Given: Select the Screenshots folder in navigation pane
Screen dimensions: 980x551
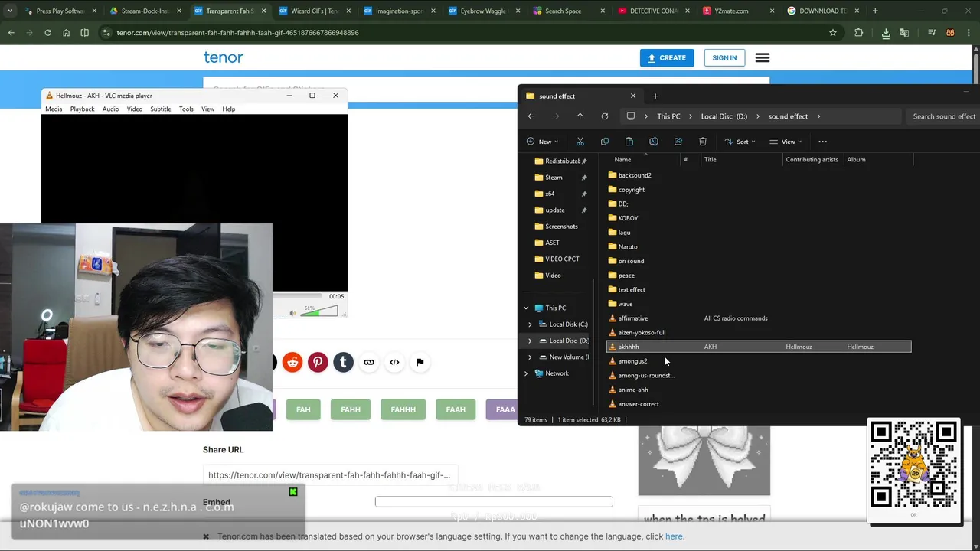Looking at the screenshot, I should tap(561, 227).
